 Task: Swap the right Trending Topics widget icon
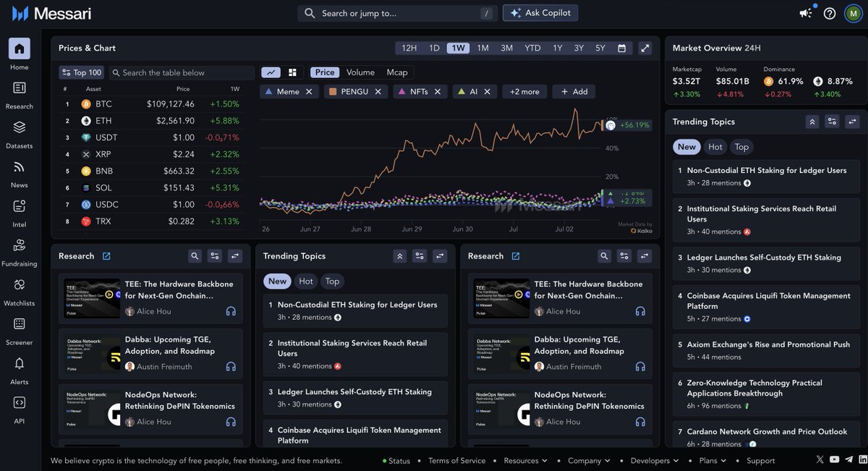pos(853,122)
